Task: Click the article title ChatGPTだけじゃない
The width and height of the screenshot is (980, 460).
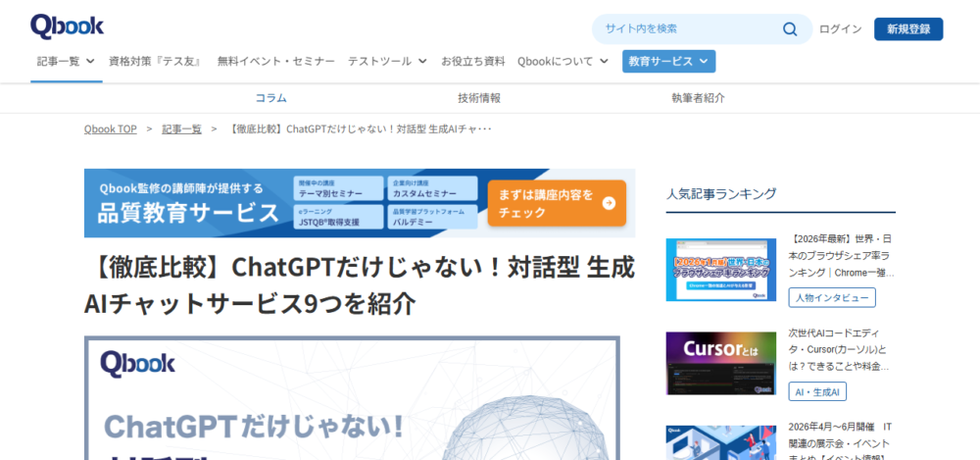Action: point(360,285)
